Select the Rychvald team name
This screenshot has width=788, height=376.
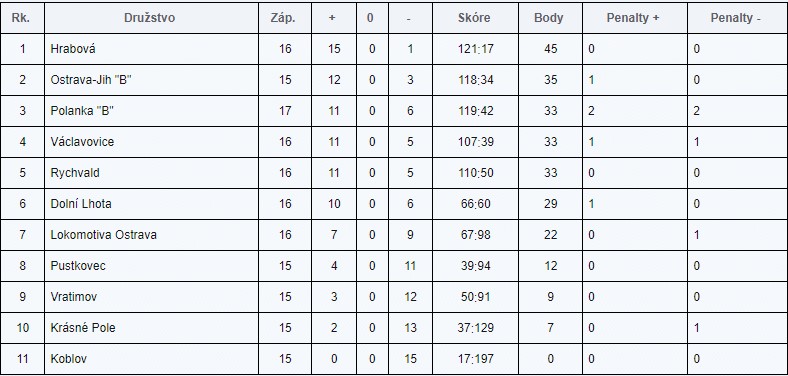(x=75, y=173)
